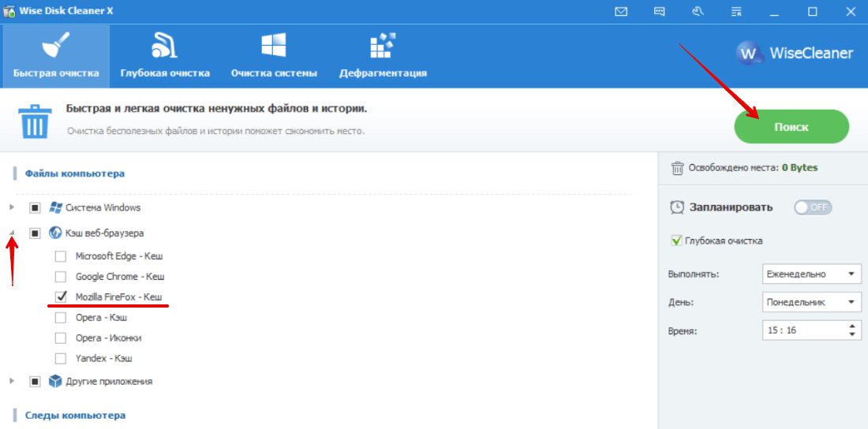Click the Время field showing 15 : 16
This screenshot has width=868, height=429.
pyautogui.click(x=811, y=330)
